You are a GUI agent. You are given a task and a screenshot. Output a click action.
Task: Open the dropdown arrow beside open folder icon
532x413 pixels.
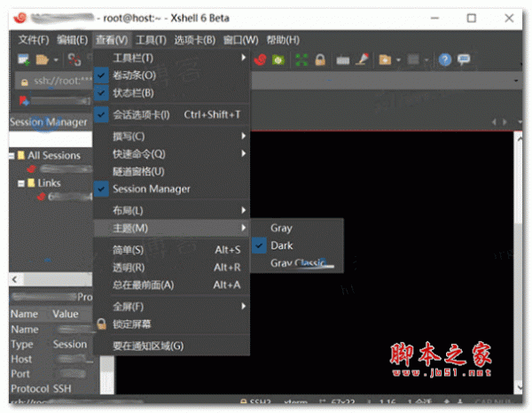coord(56,60)
